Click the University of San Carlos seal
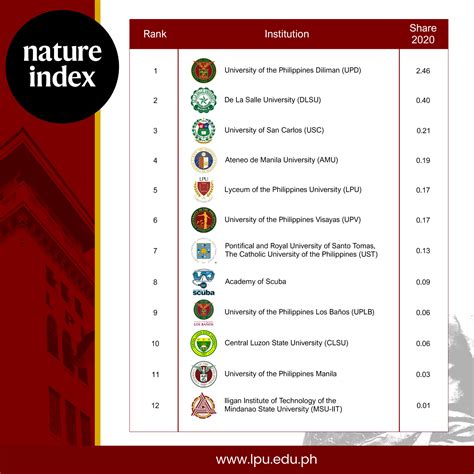Viewport: 474px width, 474px height. pos(204,130)
